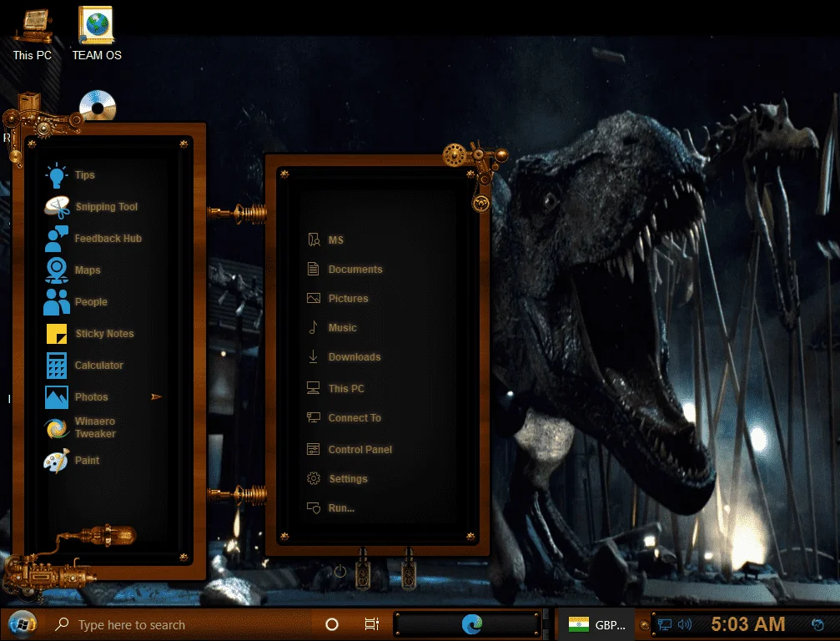The width and height of the screenshot is (840, 641).
Task: Click the Control Panel icon in menu
Action: (x=314, y=449)
